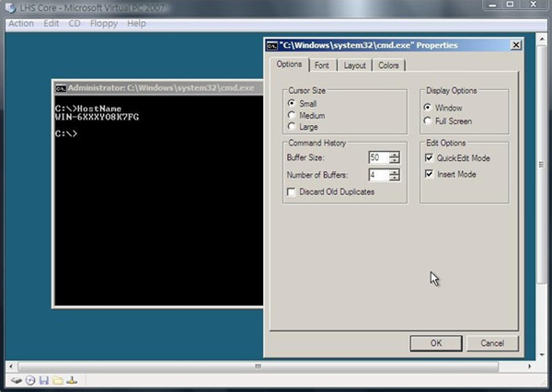Close the cmd.exe Properties dialog

point(515,45)
